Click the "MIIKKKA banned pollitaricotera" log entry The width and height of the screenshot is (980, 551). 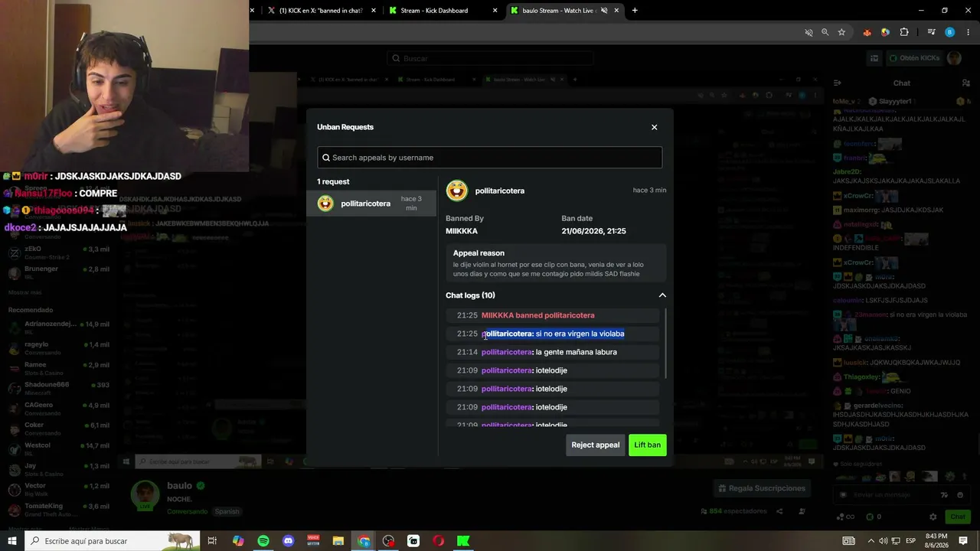[x=553, y=315]
